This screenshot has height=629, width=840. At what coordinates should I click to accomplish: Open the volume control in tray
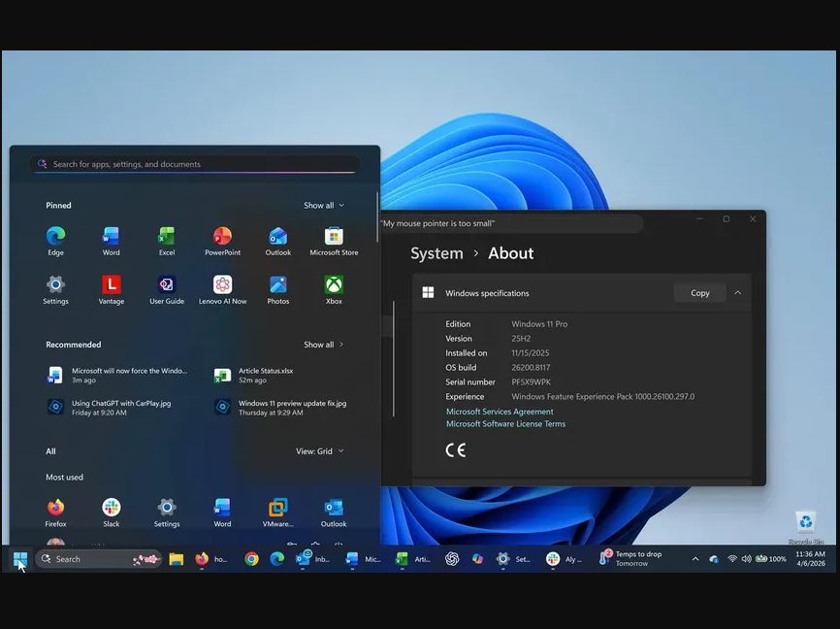coord(746,559)
